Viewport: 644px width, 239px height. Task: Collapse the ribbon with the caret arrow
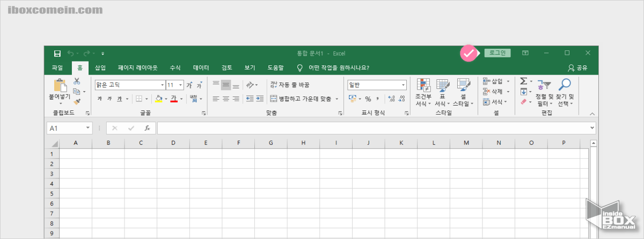592,114
